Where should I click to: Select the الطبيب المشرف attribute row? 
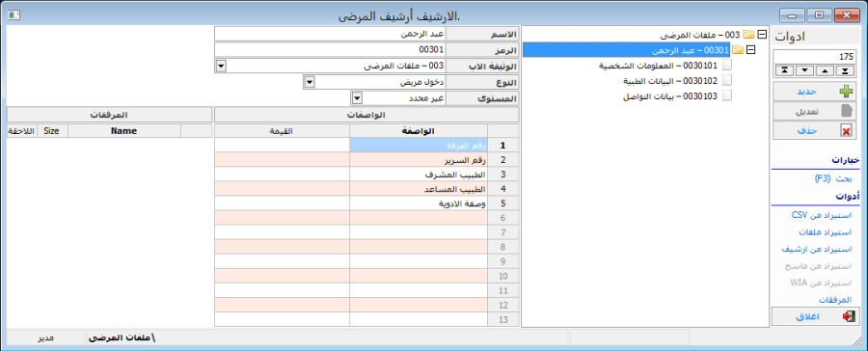pos(366,175)
